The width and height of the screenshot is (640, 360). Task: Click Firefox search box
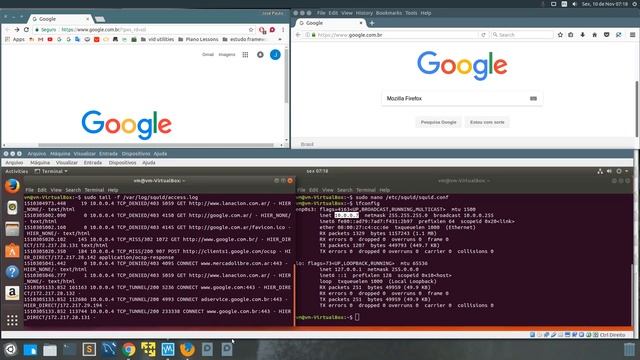[x=522, y=35]
